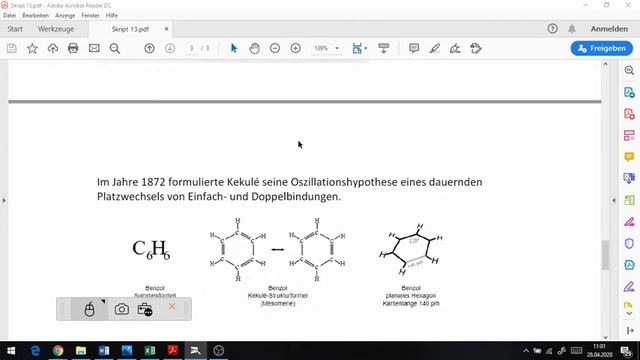Open the search tool in right sidebar

629,71
